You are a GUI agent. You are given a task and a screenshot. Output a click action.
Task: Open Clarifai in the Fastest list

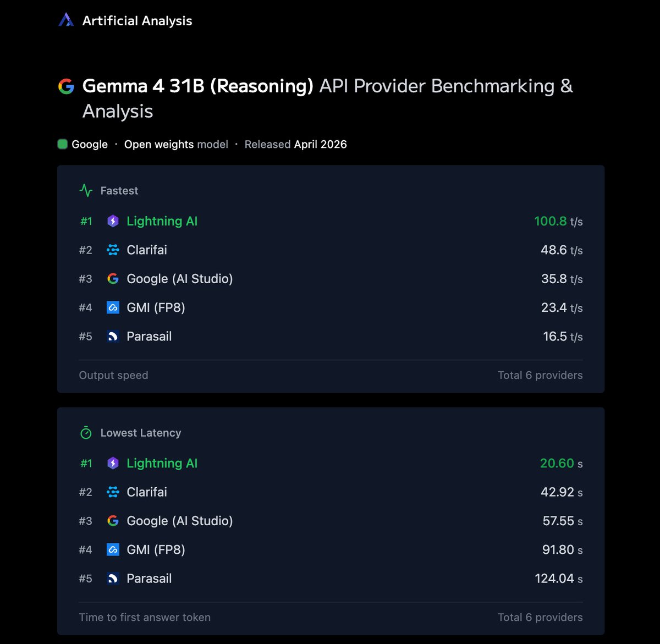(x=147, y=250)
